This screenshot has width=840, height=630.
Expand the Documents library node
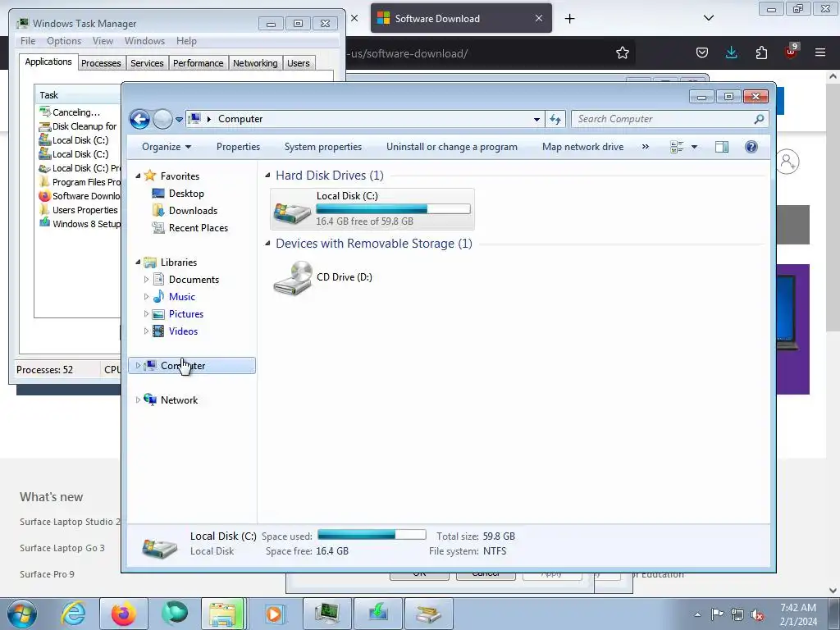[x=146, y=279]
